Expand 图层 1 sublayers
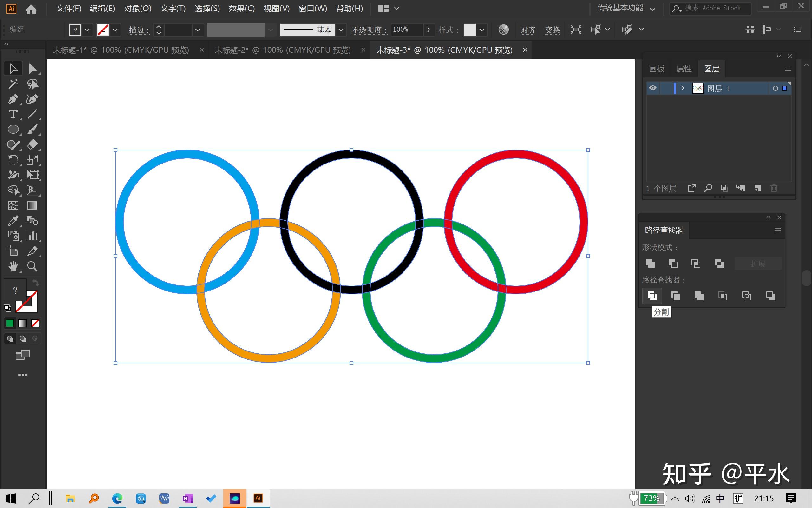 (682, 88)
